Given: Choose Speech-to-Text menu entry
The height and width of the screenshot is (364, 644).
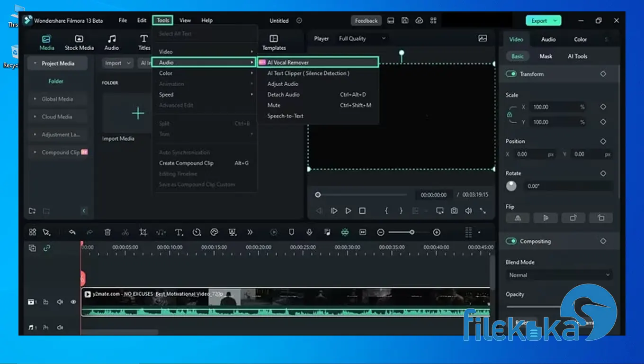Looking at the screenshot, I should click(318, 116).
